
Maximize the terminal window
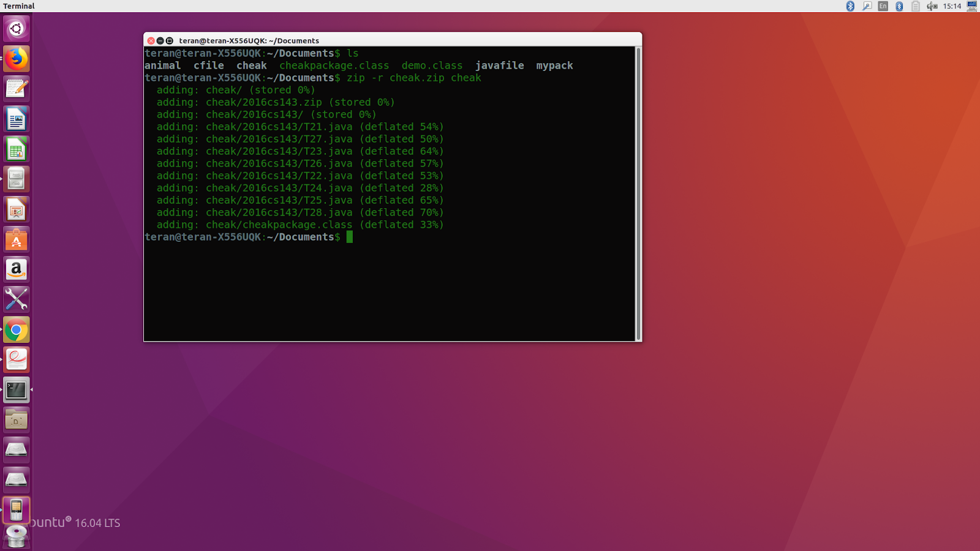tap(170, 40)
